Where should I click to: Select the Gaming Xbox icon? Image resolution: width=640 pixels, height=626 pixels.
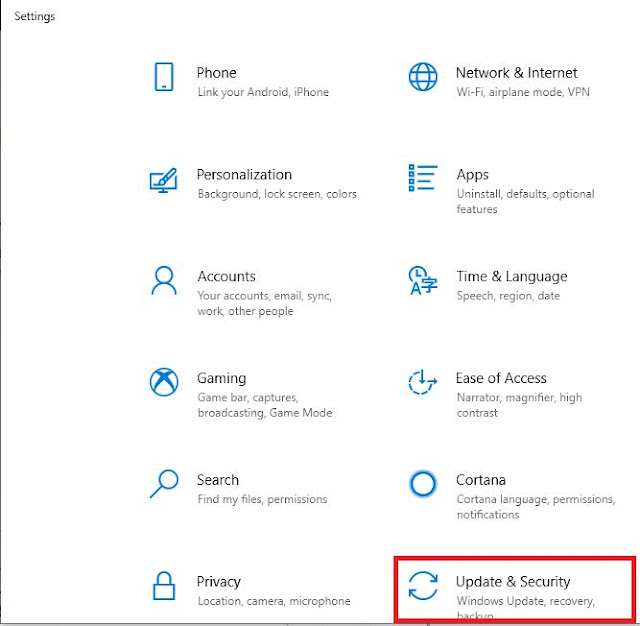pyautogui.click(x=164, y=382)
